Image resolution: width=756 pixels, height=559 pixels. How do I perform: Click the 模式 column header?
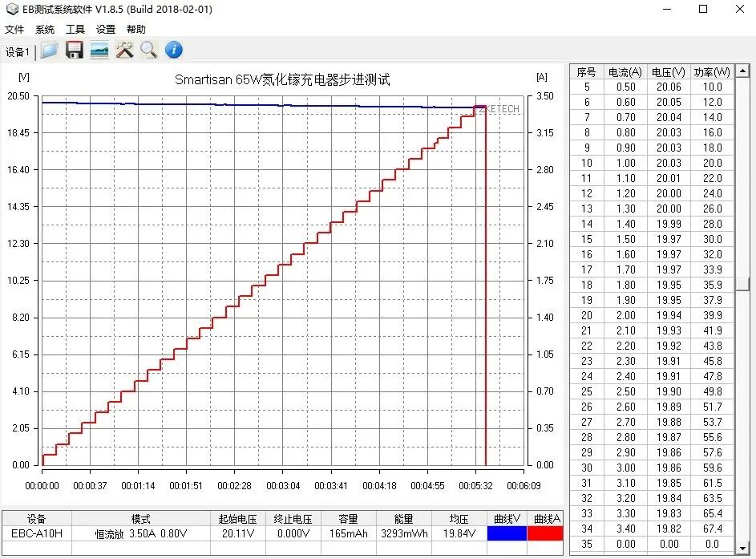[x=141, y=518]
